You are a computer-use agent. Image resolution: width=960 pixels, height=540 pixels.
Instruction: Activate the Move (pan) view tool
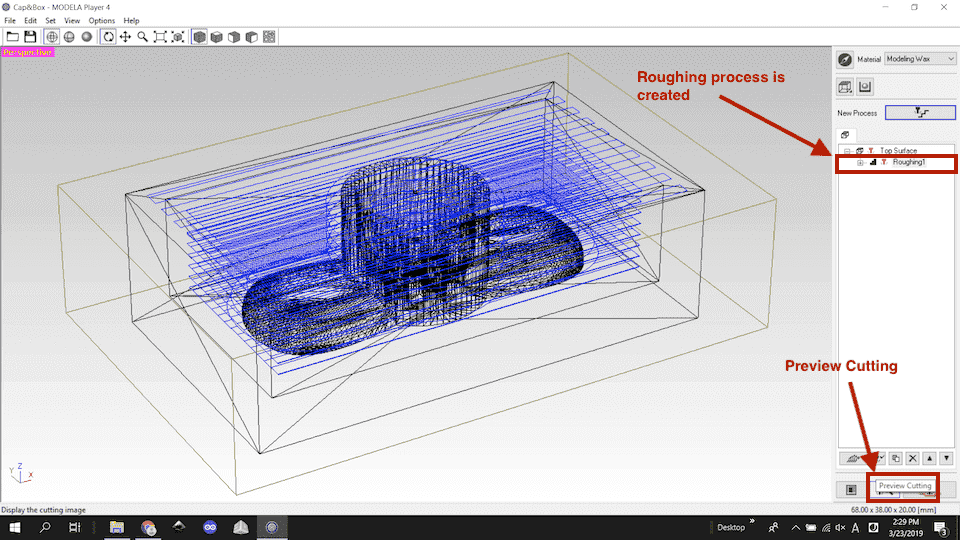(126, 37)
